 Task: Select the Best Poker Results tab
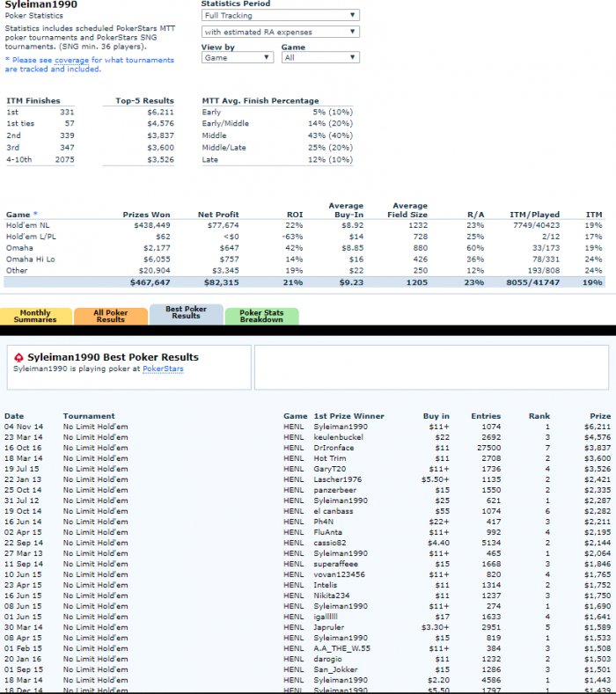point(186,312)
